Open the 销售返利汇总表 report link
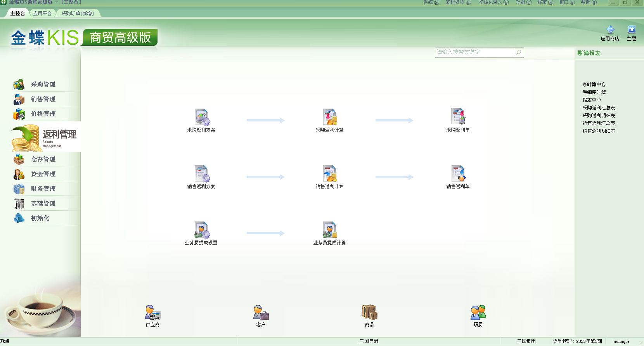Screen dimensions: 644x346 coord(599,123)
